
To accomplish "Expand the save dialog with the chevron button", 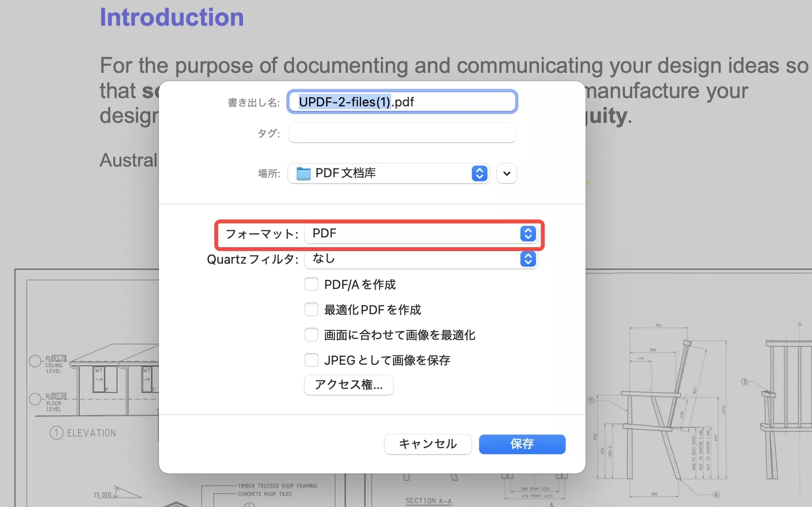I will tap(506, 173).
